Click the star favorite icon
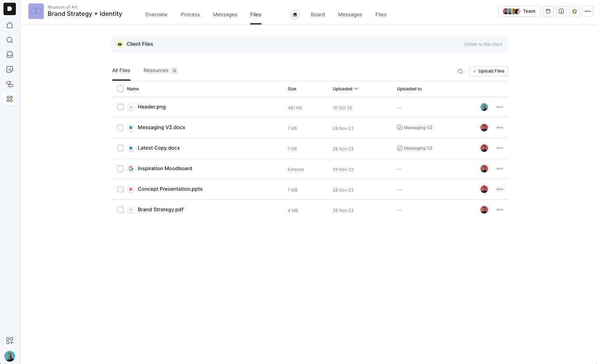The width and height of the screenshot is (597, 364). (x=575, y=11)
